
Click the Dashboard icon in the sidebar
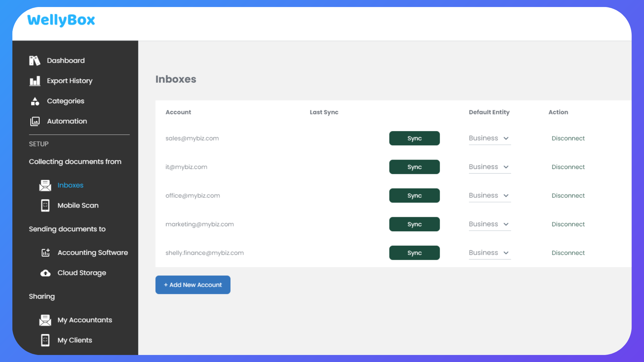point(35,61)
